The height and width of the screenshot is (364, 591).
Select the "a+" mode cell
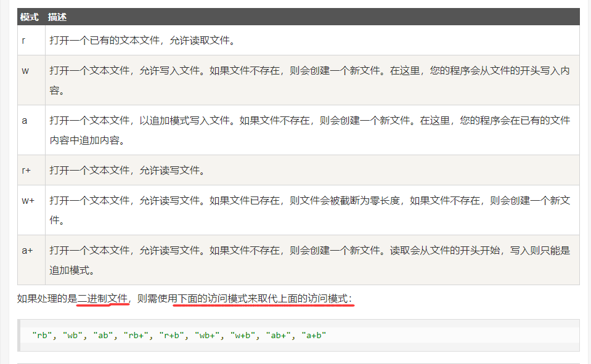point(27,251)
